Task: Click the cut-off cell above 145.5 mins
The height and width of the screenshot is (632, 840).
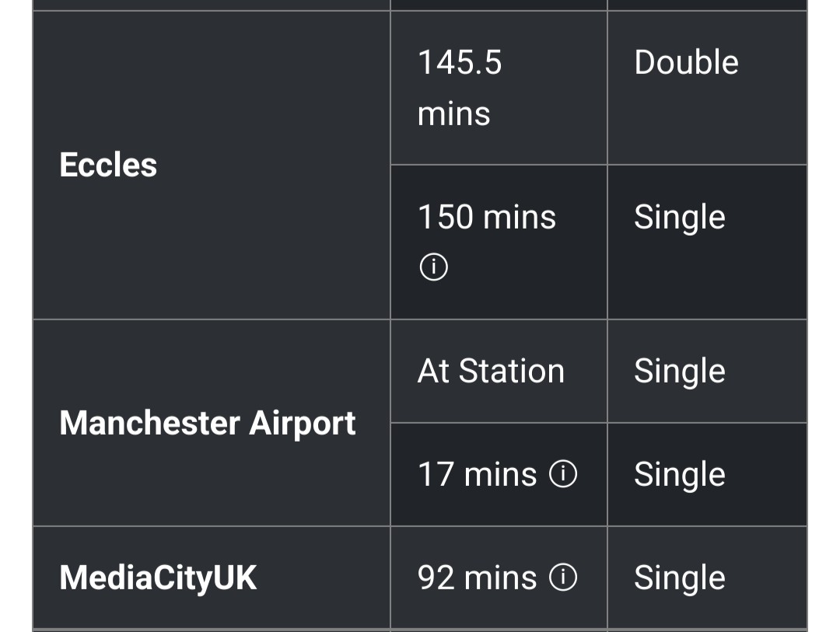Action: click(x=498, y=5)
